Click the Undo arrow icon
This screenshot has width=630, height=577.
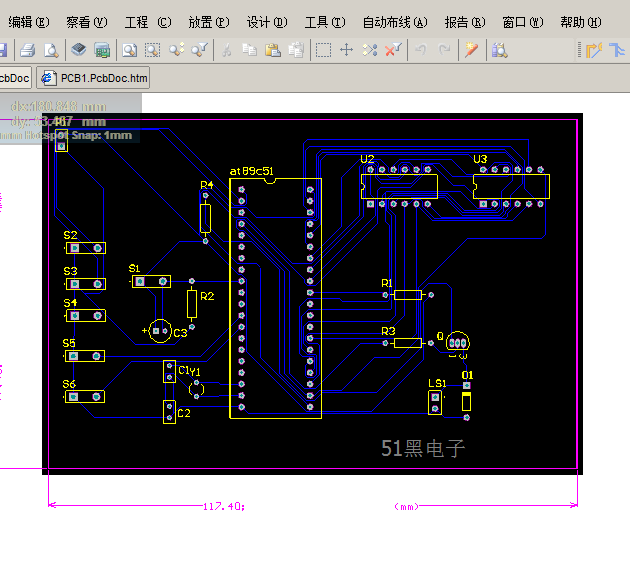click(x=421, y=50)
